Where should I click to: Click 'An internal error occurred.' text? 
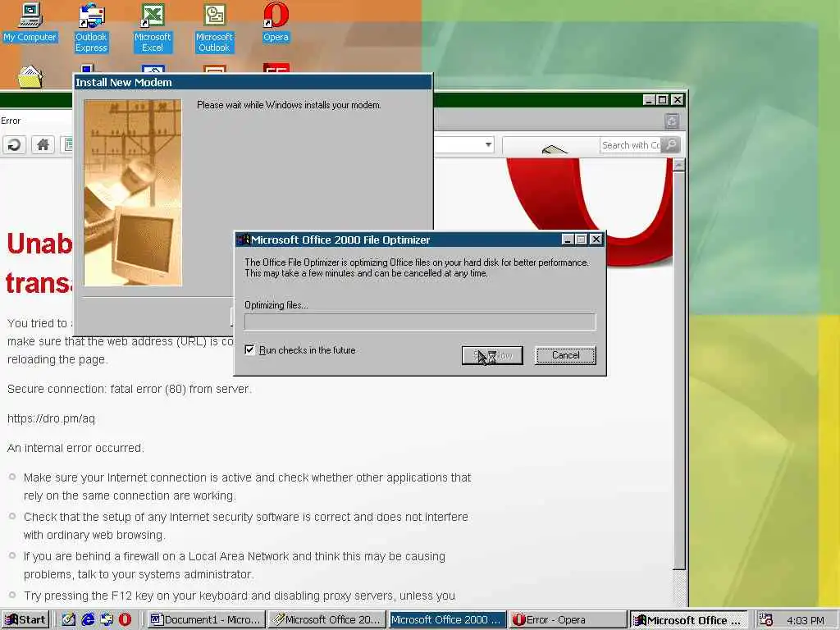point(75,448)
